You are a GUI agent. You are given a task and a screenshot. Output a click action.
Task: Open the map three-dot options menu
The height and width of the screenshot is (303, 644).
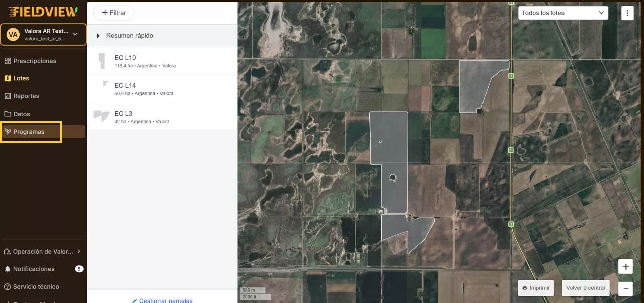(627, 13)
